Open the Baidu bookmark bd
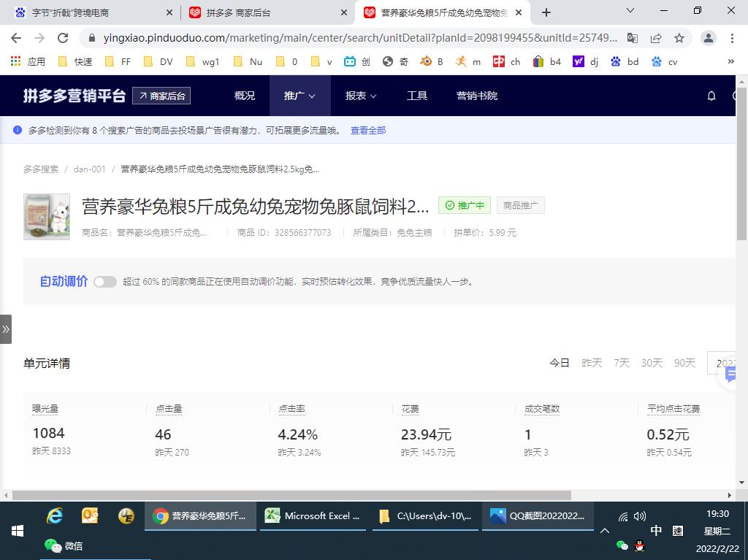The height and width of the screenshot is (560, 748). (x=625, y=61)
